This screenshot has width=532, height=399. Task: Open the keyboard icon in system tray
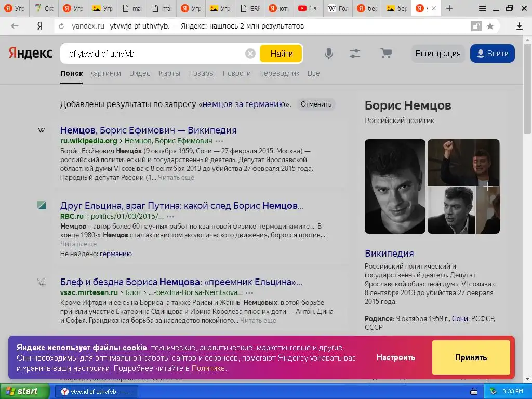pos(474,392)
